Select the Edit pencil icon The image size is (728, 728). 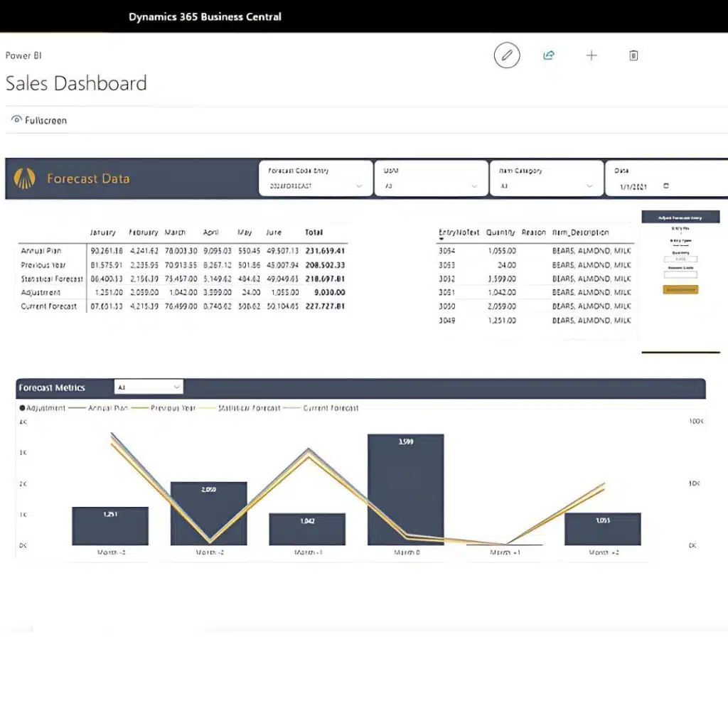506,55
